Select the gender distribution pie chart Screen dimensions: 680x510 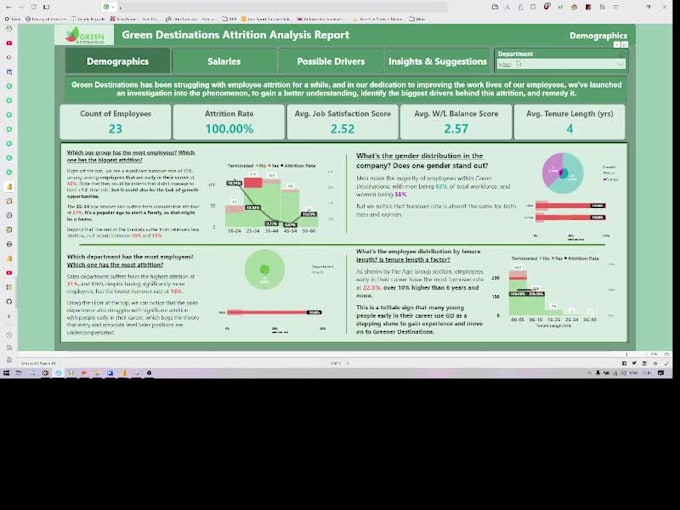point(563,173)
